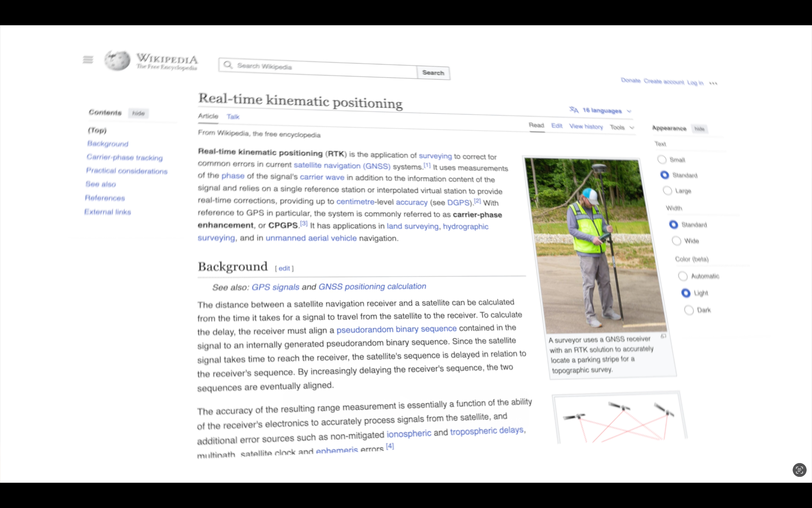Go to References in contents
Screen dimensions: 812x508
105,198
